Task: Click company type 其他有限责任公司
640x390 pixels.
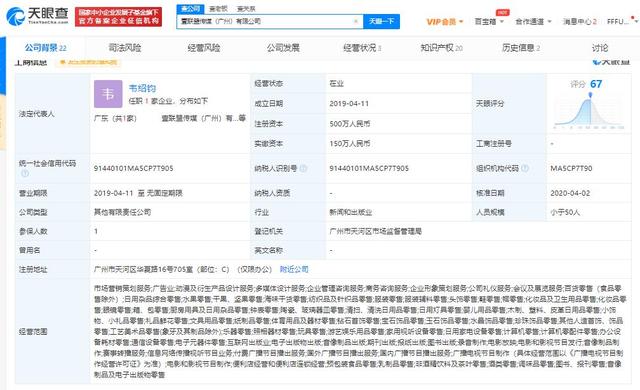Action: [122, 212]
